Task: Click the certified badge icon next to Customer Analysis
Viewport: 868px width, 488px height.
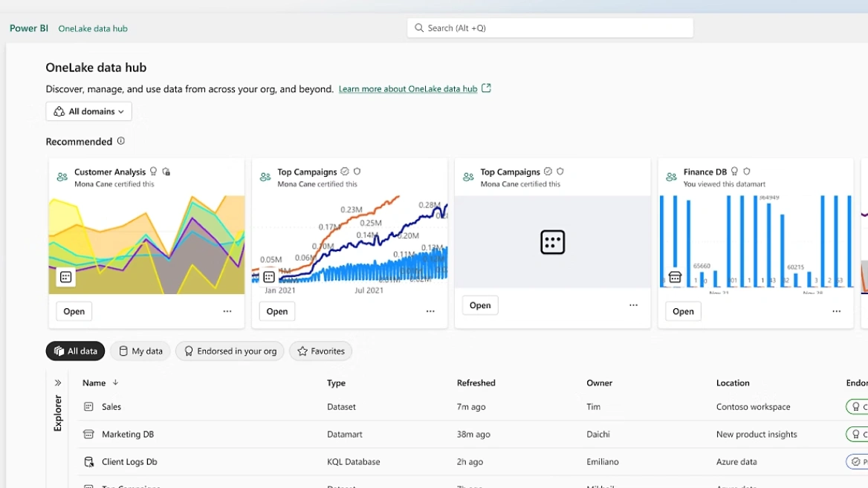Action: coord(153,172)
